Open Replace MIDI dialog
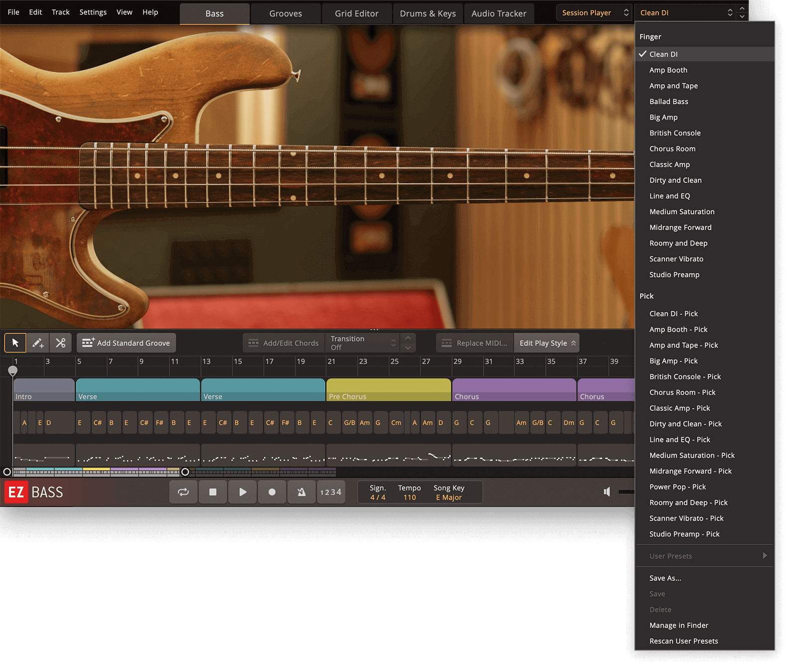The width and height of the screenshot is (790, 672). pyautogui.click(x=474, y=343)
